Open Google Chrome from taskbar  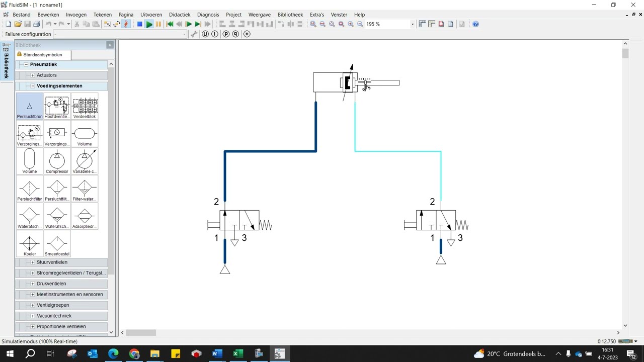tap(134, 353)
